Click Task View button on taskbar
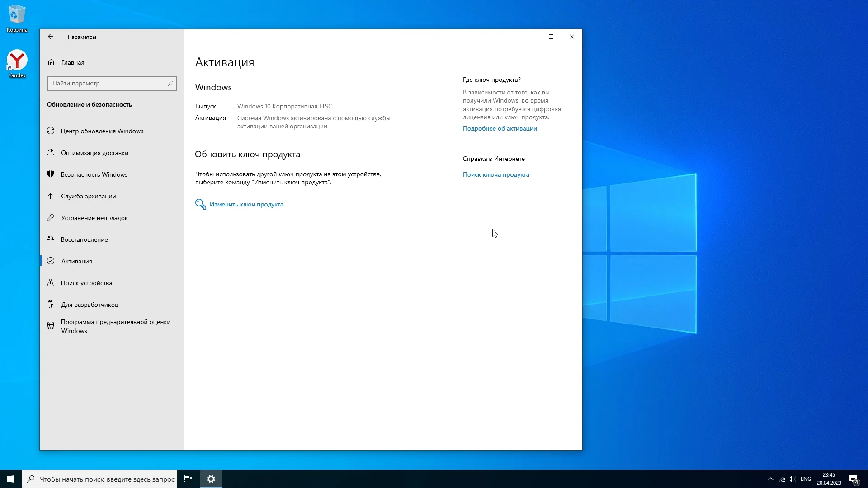Image resolution: width=868 pixels, height=488 pixels. point(188,479)
